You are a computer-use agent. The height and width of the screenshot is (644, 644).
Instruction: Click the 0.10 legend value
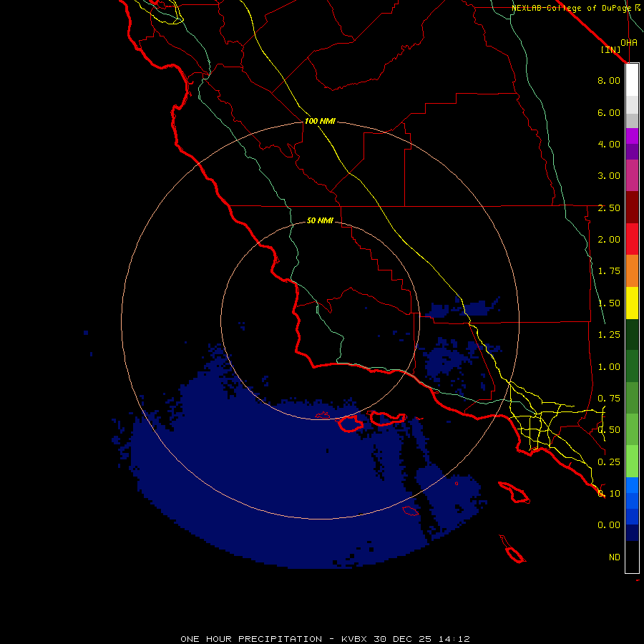[x=609, y=494]
